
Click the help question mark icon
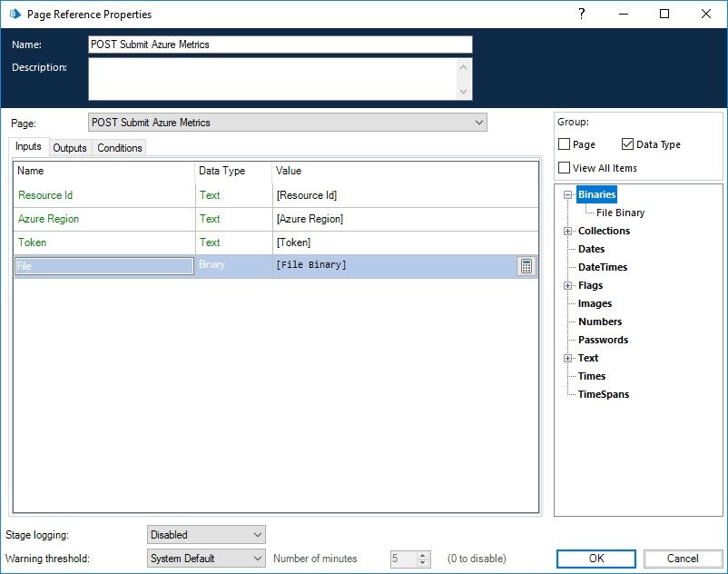[580, 14]
